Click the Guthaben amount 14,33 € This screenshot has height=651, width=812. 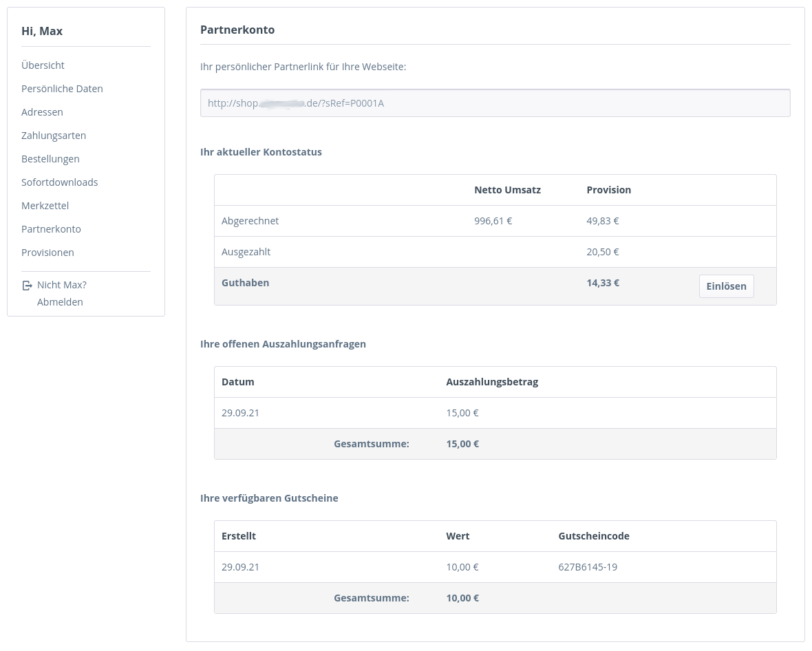point(603,283)
